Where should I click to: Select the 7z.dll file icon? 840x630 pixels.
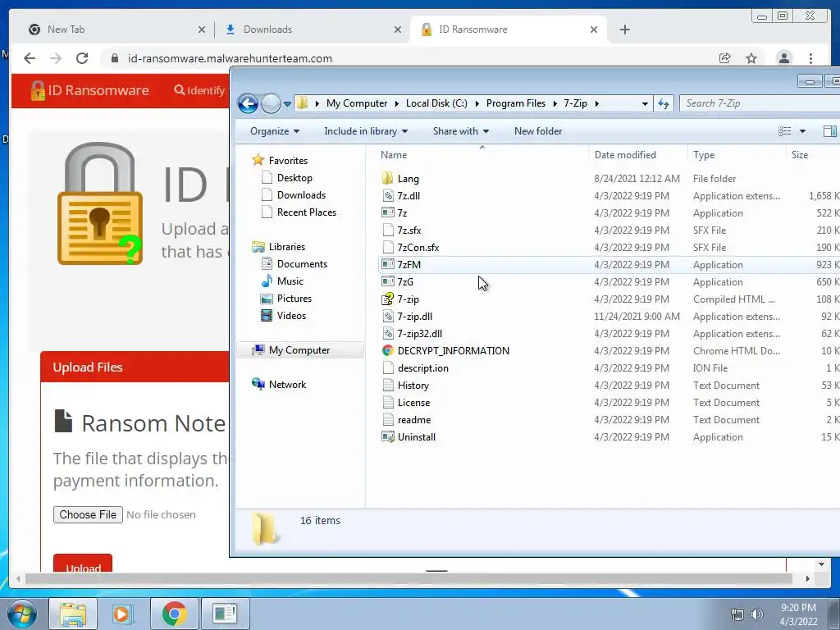[x=388, y=195]
